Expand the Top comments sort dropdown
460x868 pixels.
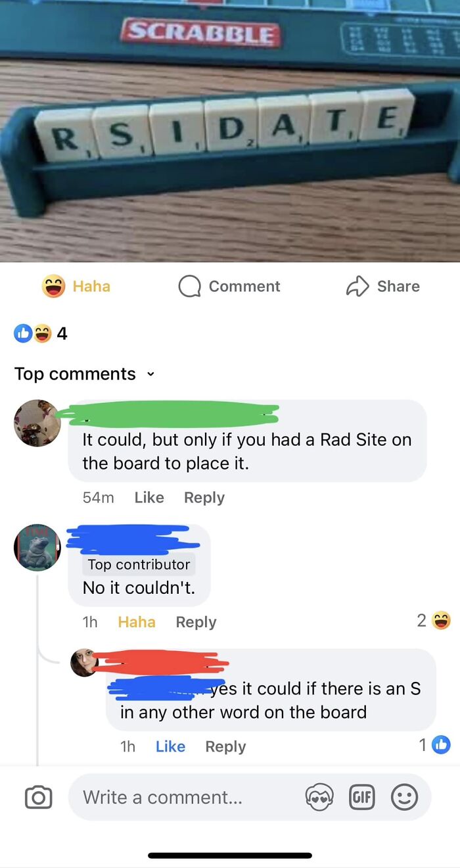coord(85,374)
